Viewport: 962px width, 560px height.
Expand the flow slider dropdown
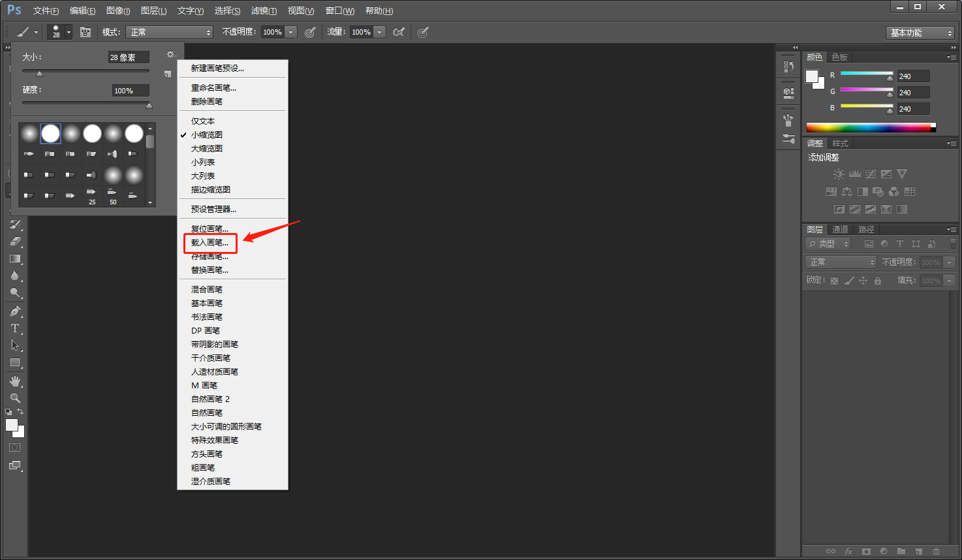click(x=380, y=32)
